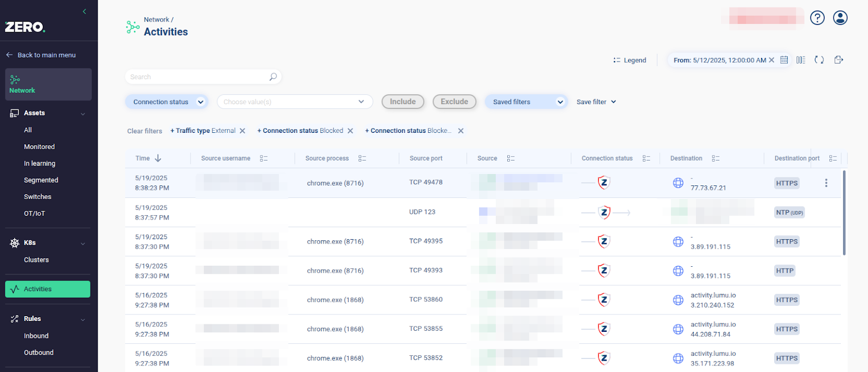The height and width of the screenshot is (372, 868).
Task: Open the calendar date picker icon
Action: (784, 60)
